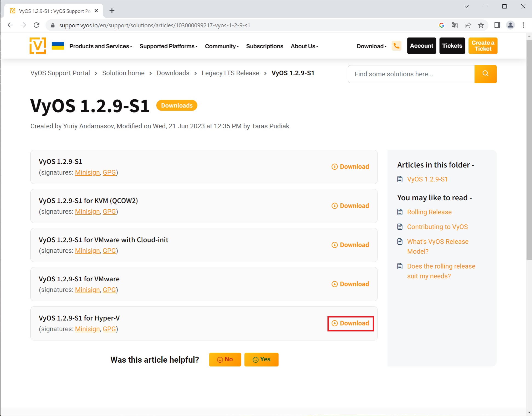Click the translate page icon

point(455,25)
